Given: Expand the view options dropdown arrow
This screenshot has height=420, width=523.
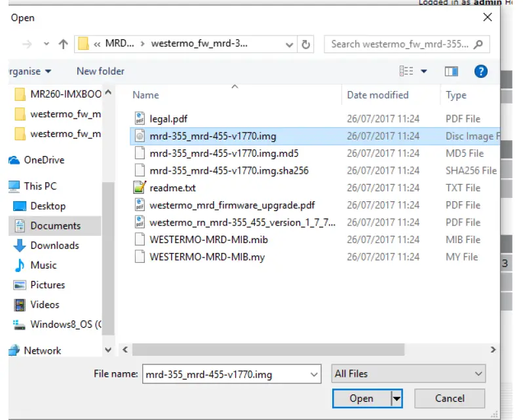Looking at the screenshot, I should (424, 71).
